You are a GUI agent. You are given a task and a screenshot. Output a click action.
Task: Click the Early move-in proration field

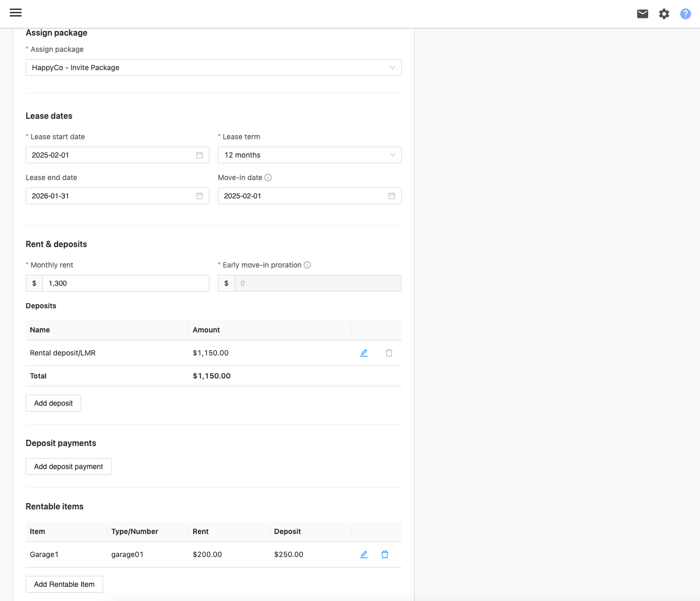coord(318,283)
